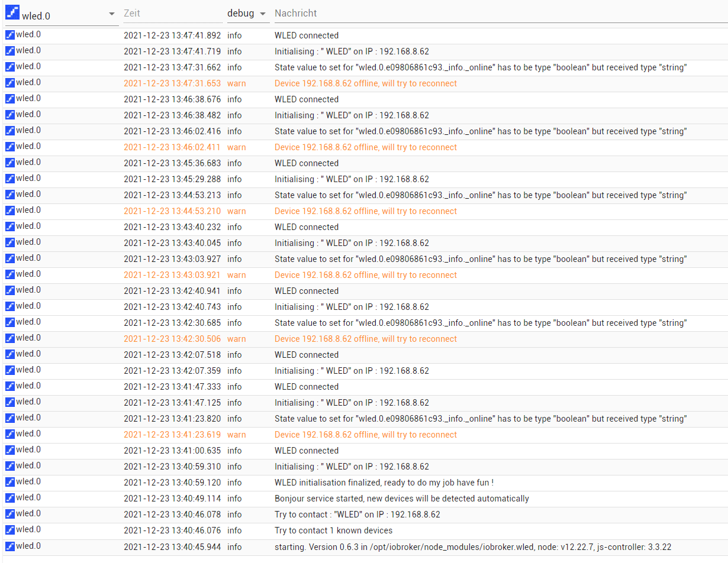Screen dimensions: 728x563
Task: Click 'wled.0' source text in 13:40:59.120 row
Action: coord(28,481)
